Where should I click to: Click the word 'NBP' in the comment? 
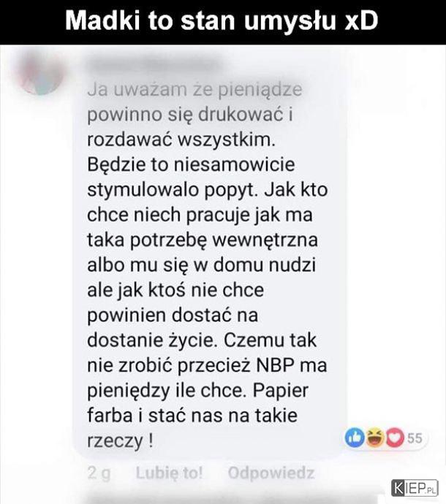click(x=276, y=365)
